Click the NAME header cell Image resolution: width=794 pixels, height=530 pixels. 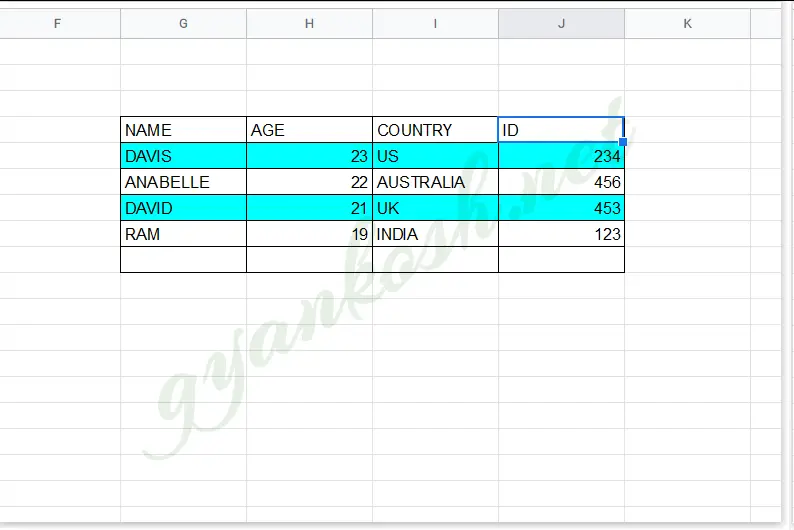(x=183, y=130)
